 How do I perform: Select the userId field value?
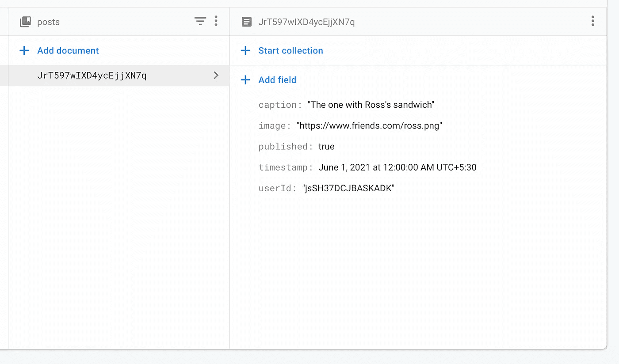348,189
